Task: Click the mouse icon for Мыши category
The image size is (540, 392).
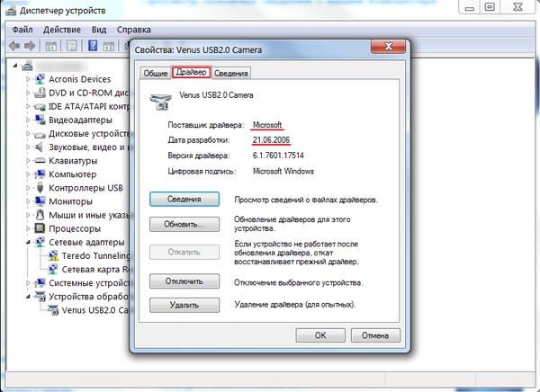Action: pos(40,215)
